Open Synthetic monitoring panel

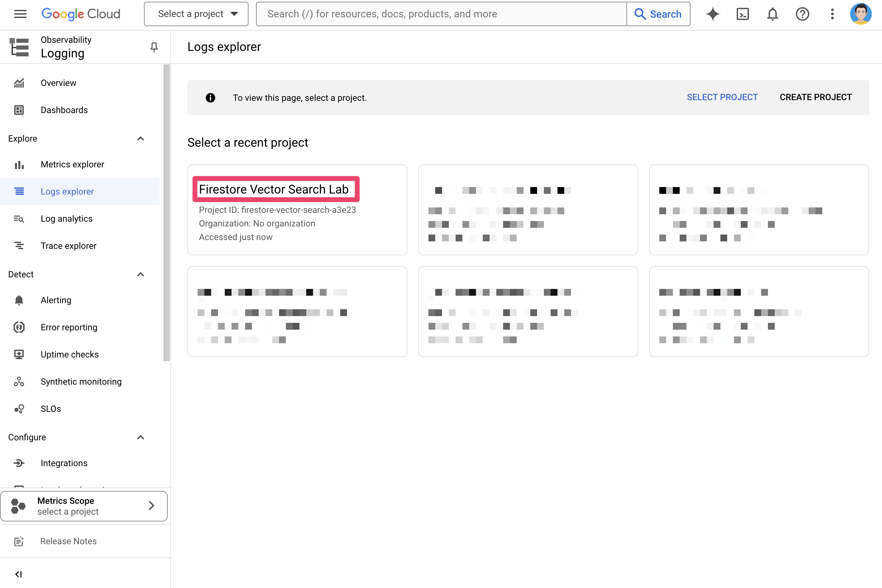click(80, 381)
